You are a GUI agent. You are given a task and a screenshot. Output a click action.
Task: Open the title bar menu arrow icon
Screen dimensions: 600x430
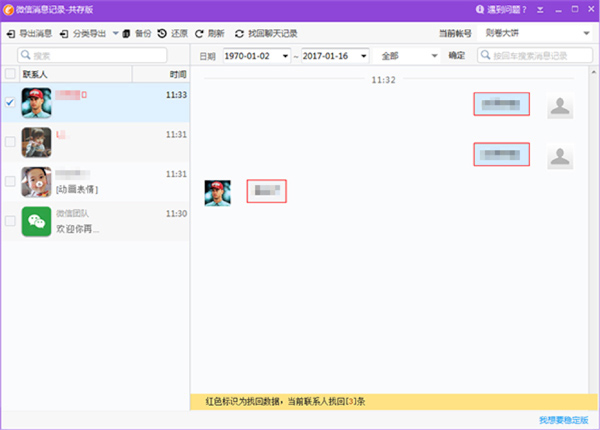coord(540,10)
